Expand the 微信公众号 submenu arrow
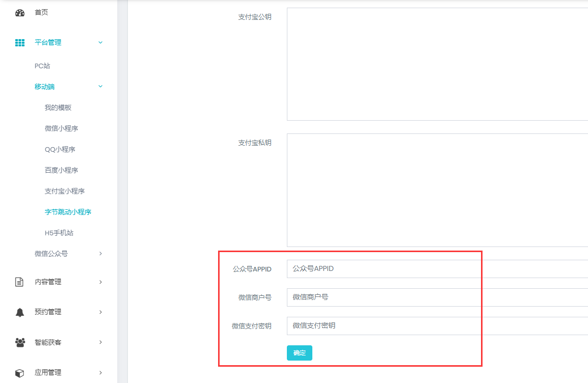This screenshot has width=588, height=383. tap(100, 254)
